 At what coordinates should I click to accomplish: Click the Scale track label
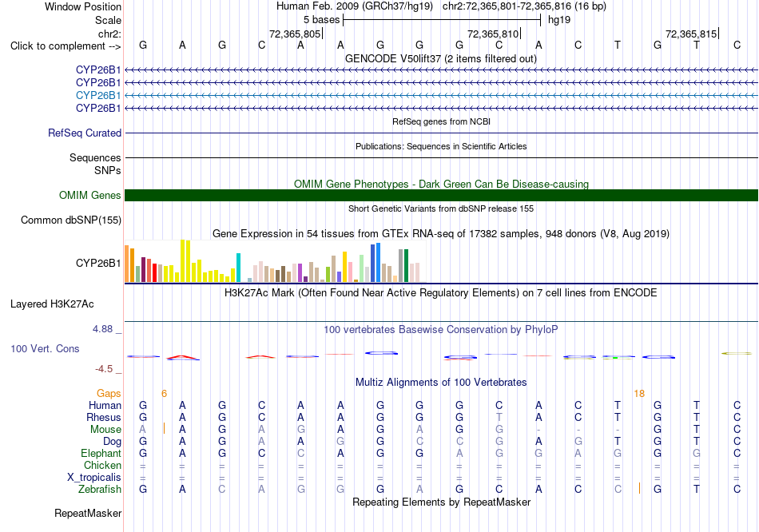(x=108, y=20)
